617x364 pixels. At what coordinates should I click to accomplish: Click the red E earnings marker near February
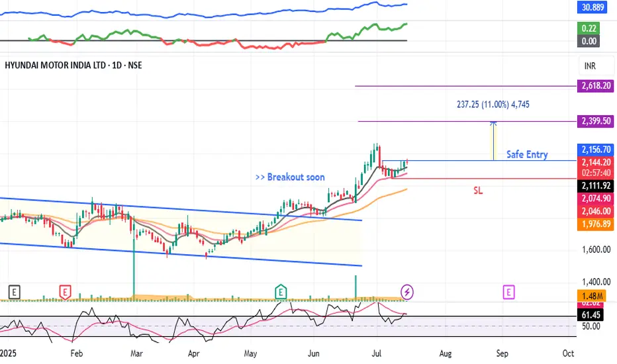(x=65, y=293)
